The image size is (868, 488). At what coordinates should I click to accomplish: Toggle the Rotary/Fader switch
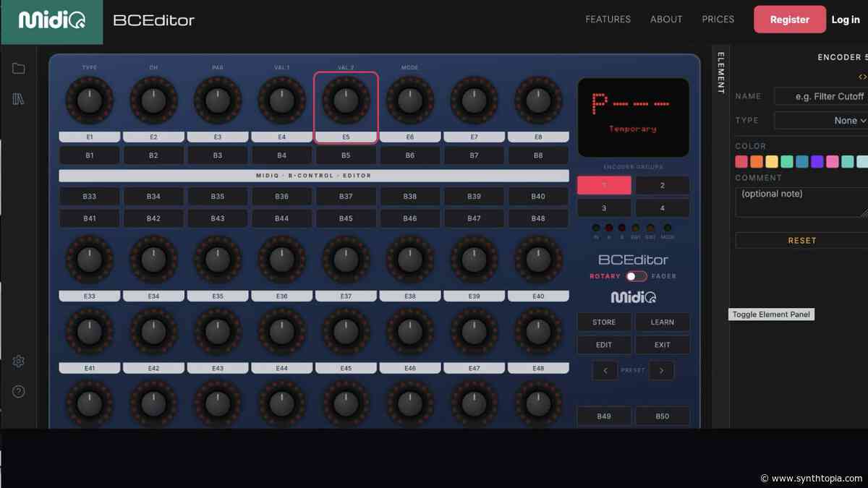637,276
